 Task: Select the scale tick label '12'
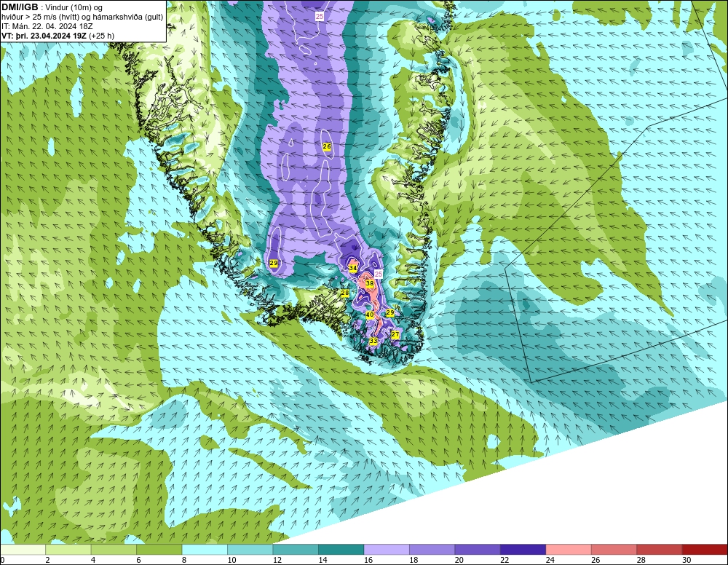click(277, 561)
